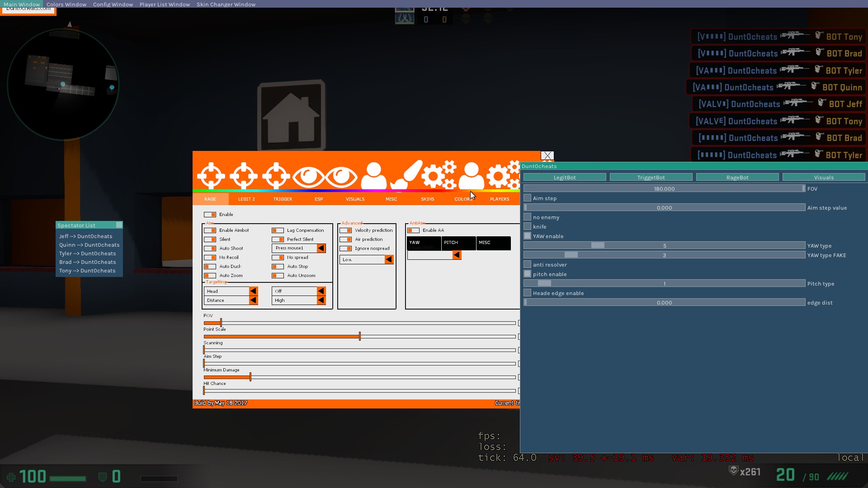Image resolution: width=868 pixels, height=488 pixels.
Task: Toggle the Silent switch
Action: 210,239
